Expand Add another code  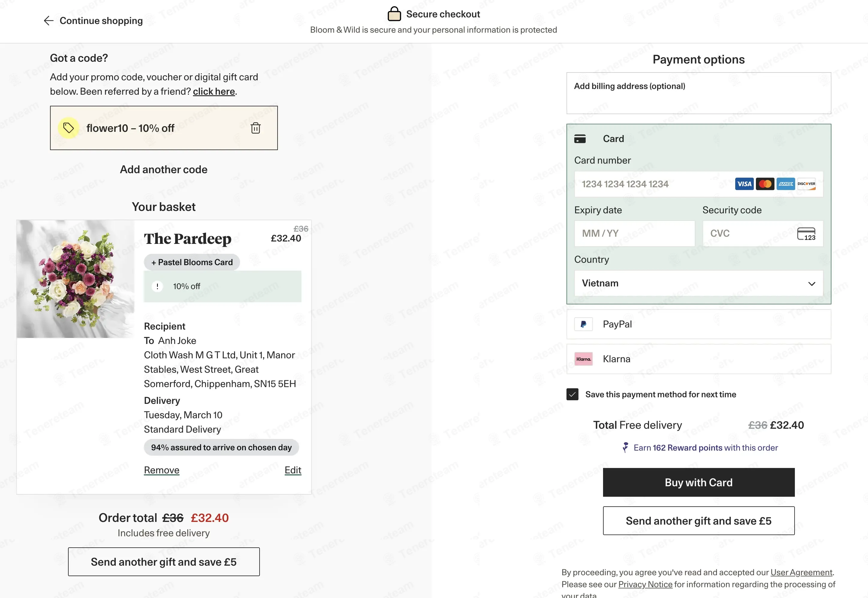(x=163, y=169)
